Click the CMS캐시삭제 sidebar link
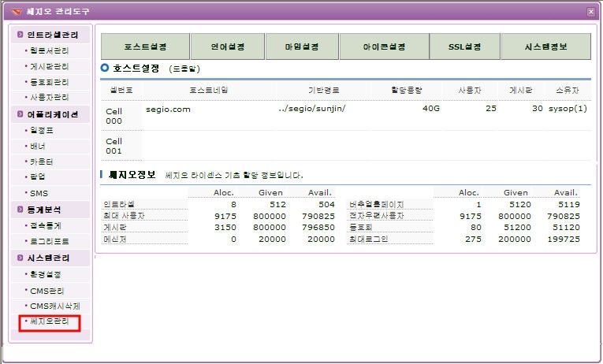This screenshot has height=364, width=603. pos(54,305)
